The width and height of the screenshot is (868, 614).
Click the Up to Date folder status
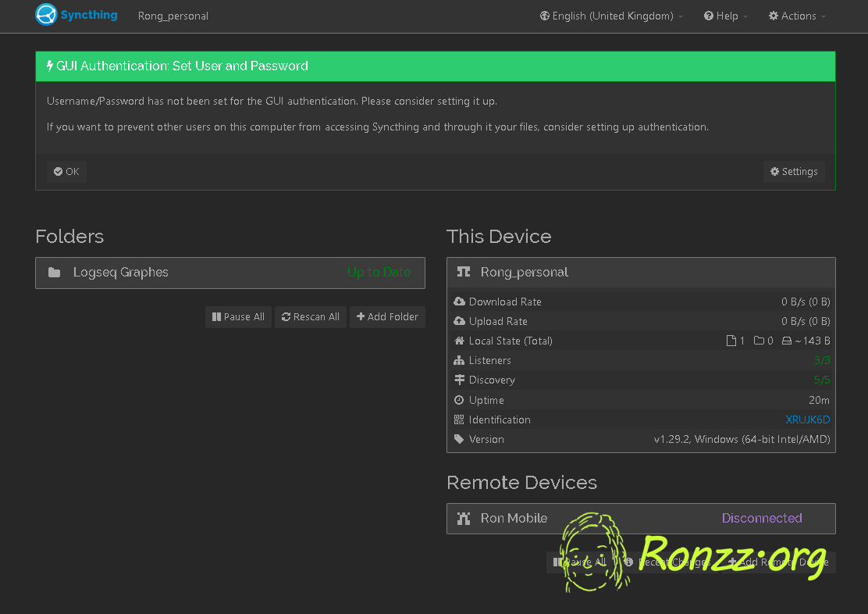point(379,272)
